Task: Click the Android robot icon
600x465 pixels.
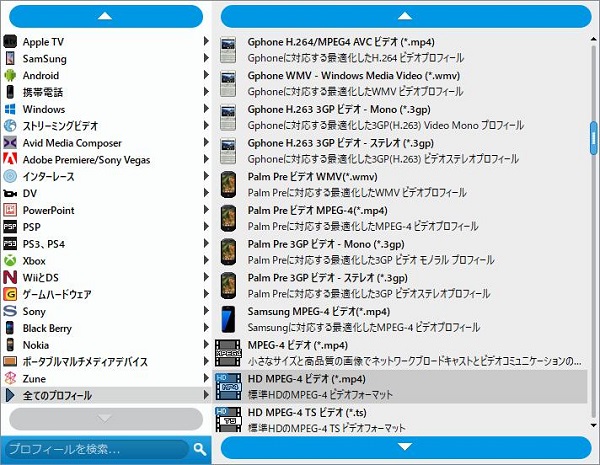Action: [x=10, y=75]
